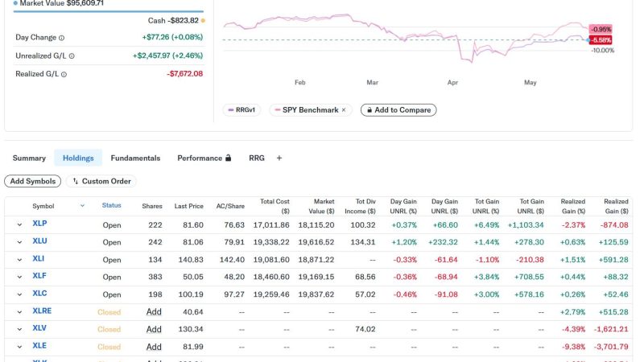Click the Unrealized G/L info icon

click(72, 56)
